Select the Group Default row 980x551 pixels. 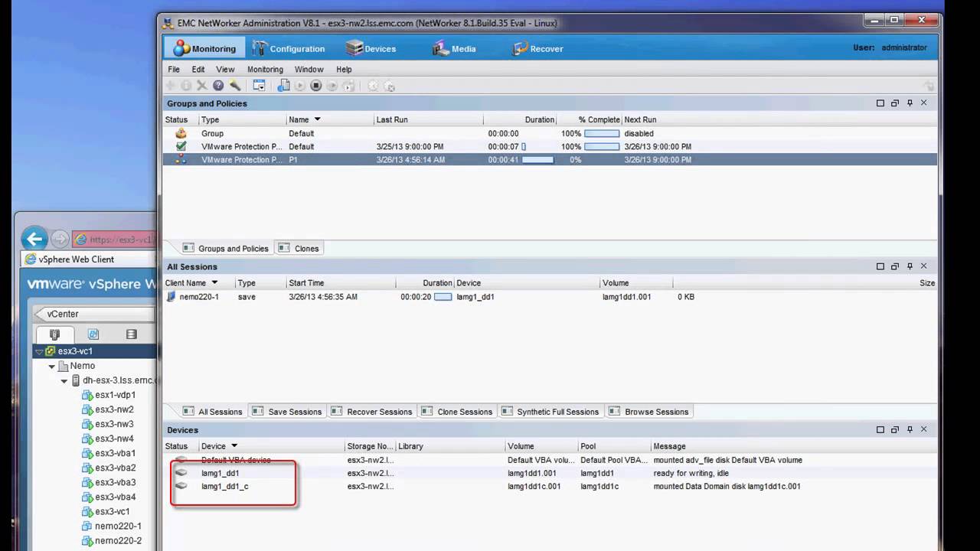point(550,133)
